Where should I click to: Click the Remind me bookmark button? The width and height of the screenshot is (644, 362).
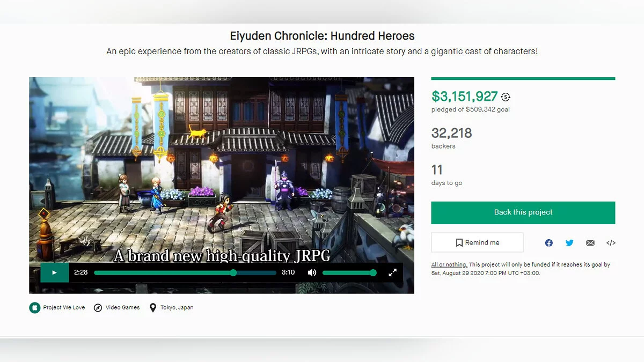point(477,242)
